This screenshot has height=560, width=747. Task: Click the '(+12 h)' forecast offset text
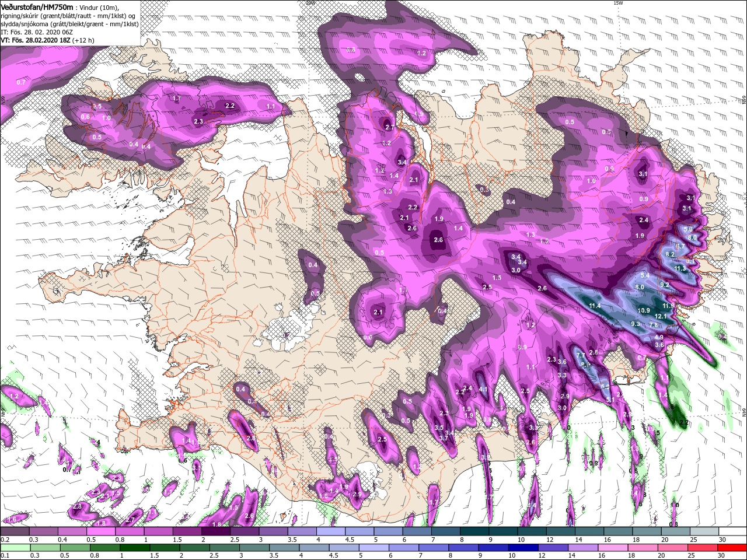83,40
